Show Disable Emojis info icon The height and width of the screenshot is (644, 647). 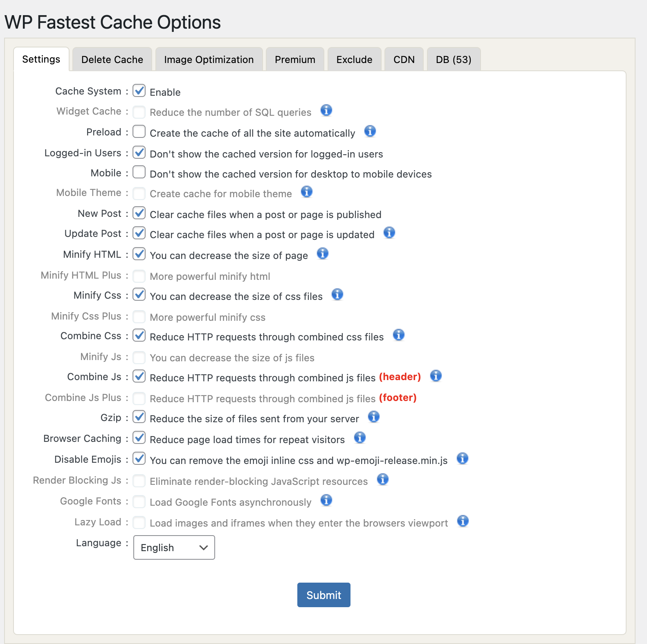(463, 459)
